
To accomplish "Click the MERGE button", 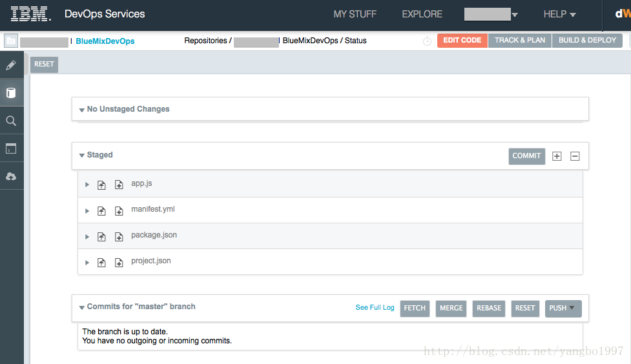I will 451,308.
